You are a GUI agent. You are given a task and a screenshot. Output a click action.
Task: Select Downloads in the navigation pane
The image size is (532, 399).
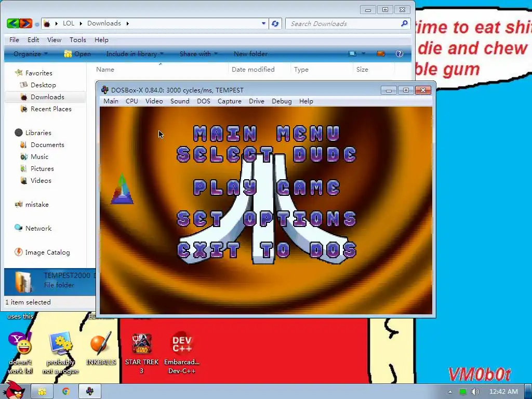tap(47, 97)
